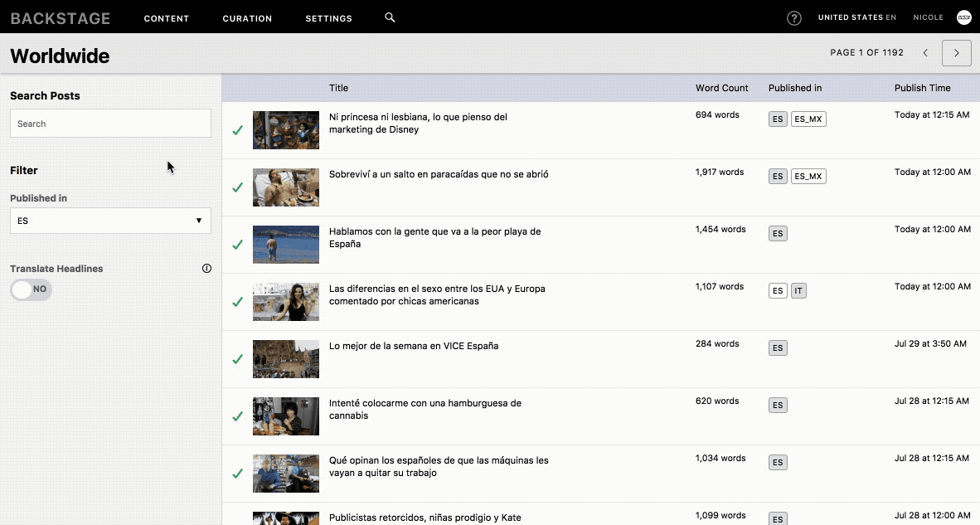The width and height of the screenshot is (980, 525).
Task: Open thumbnail of sexo EUA y Europa post
Action: tap(285, 302)
